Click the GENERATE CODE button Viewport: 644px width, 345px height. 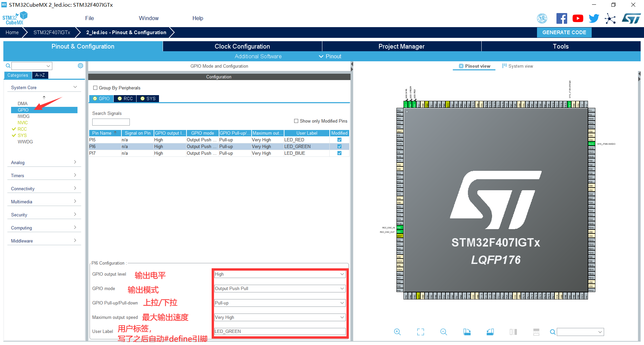click(564, 32)
